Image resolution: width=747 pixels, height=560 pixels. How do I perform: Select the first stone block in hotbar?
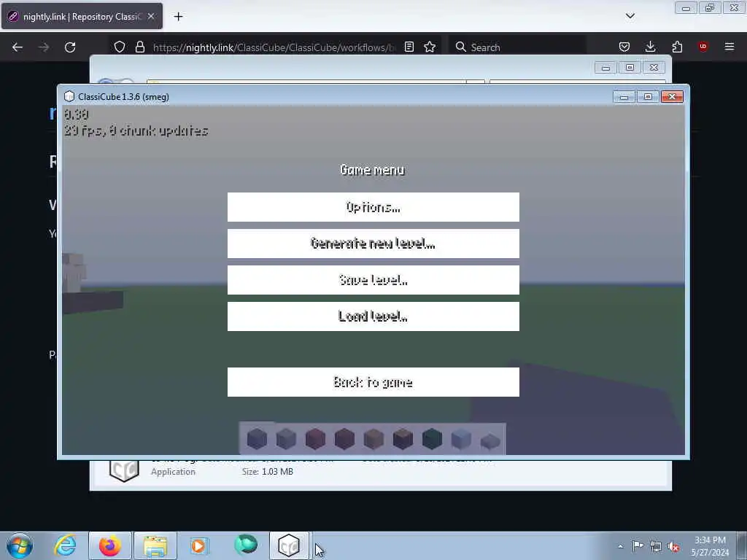(x=257, y=439)
